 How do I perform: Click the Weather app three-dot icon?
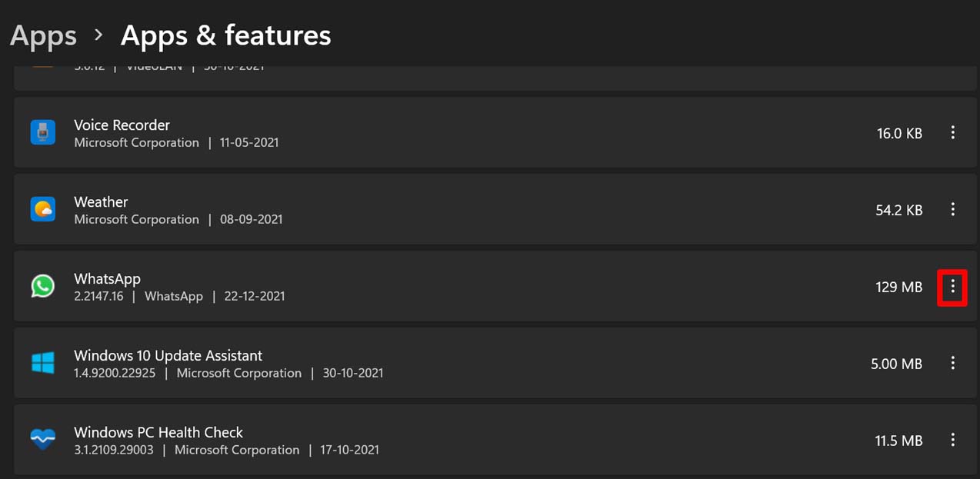[x=953, y=209]
